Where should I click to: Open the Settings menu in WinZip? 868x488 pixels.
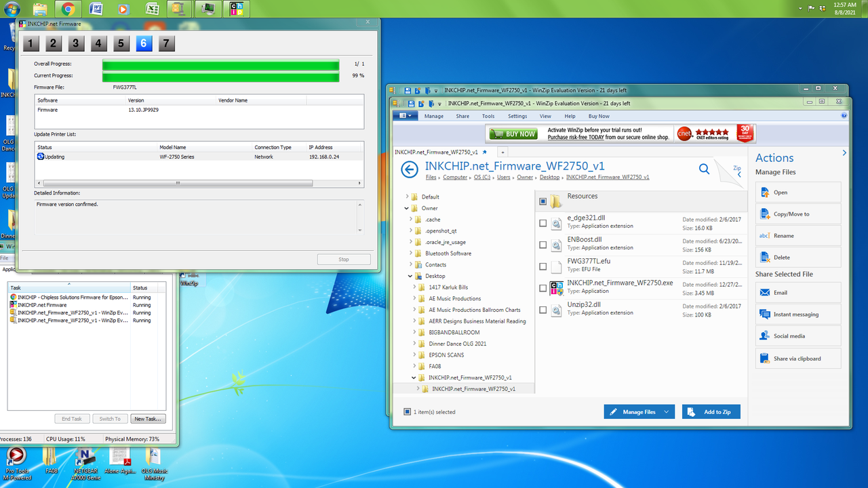coord(517,116)
